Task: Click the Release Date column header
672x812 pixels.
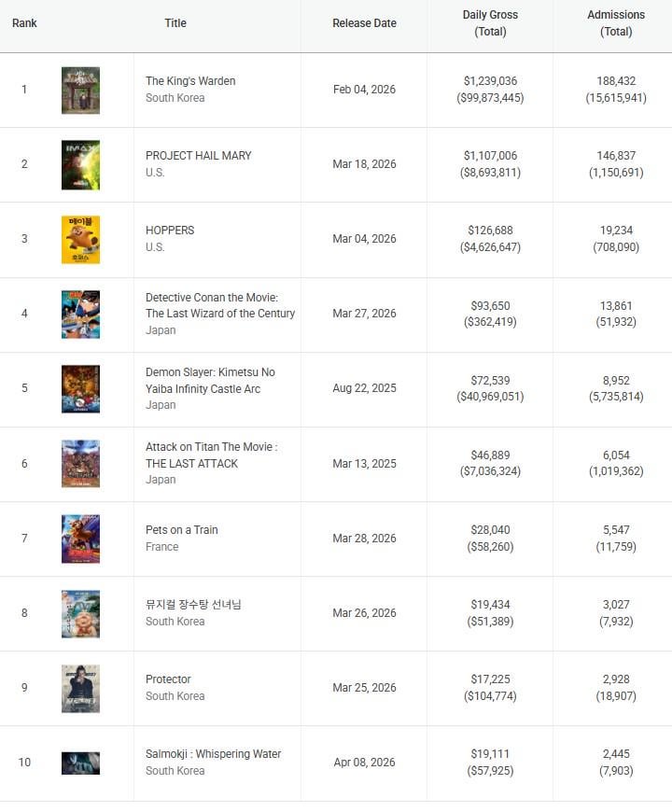Action: coord(364,23)
